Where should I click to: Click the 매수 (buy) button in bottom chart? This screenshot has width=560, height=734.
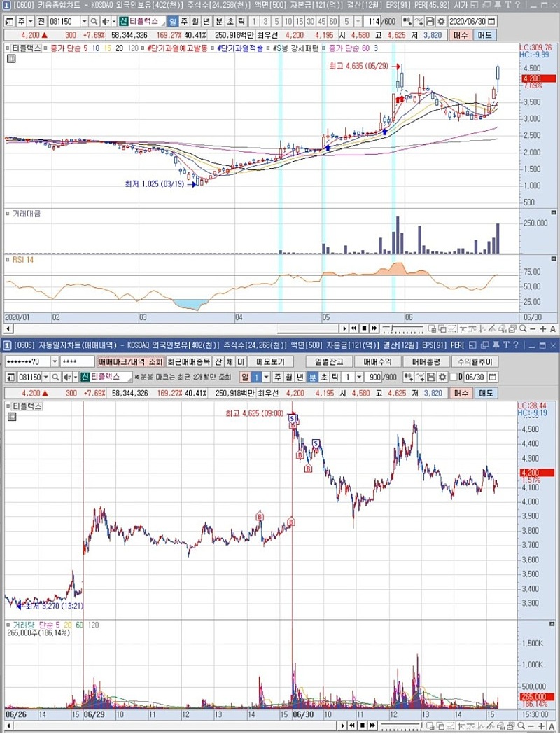(x=461, y=393)
